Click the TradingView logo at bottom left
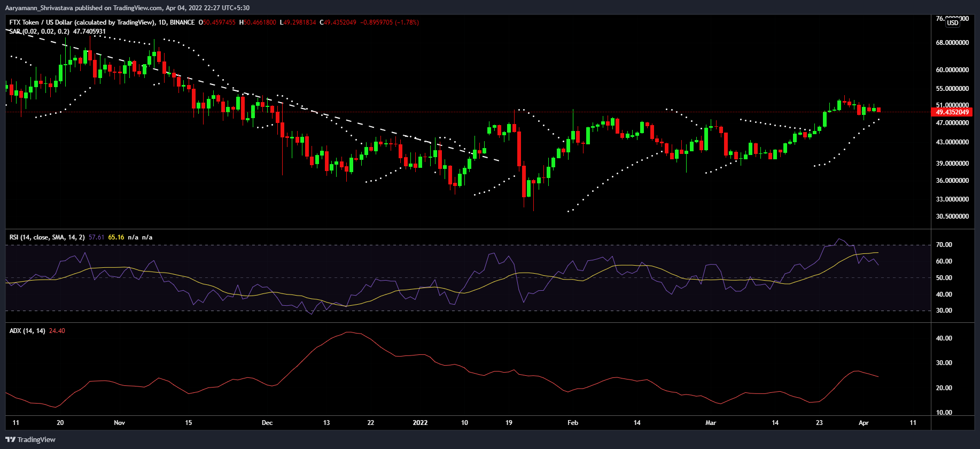Image resolution: width=980 pixels, height=449 pixels. 30,439
